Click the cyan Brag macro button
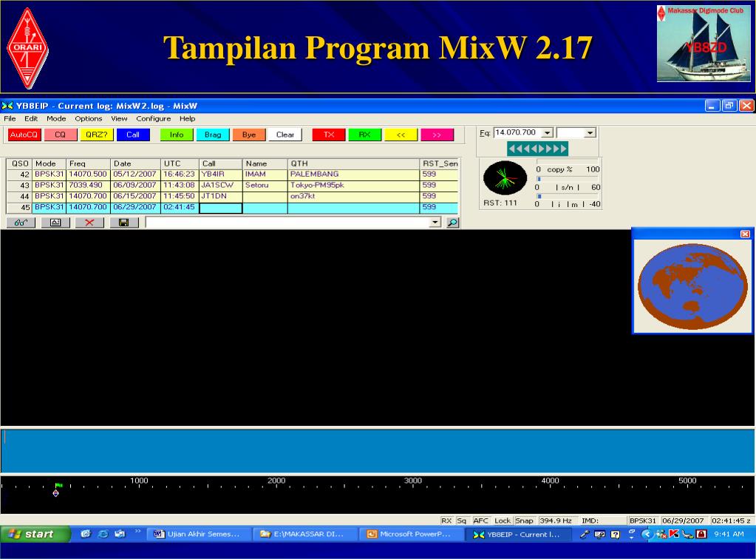Screen dimensions: 756x559 [213, 135]
